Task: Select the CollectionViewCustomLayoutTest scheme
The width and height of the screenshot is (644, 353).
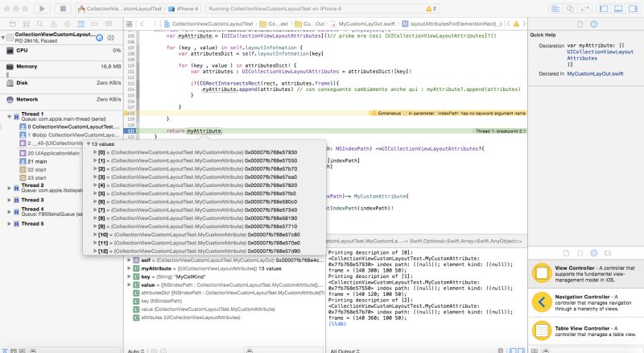Action: point(121,8)
